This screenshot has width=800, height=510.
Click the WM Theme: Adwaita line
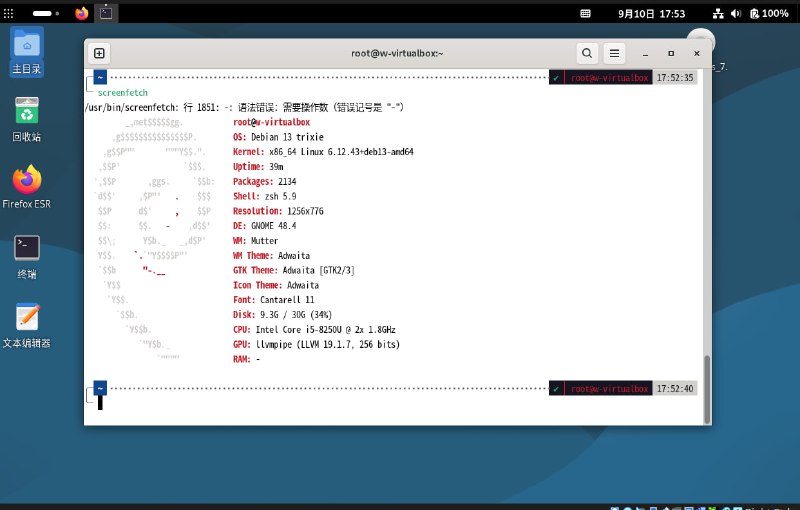click(x=271, y=256)
